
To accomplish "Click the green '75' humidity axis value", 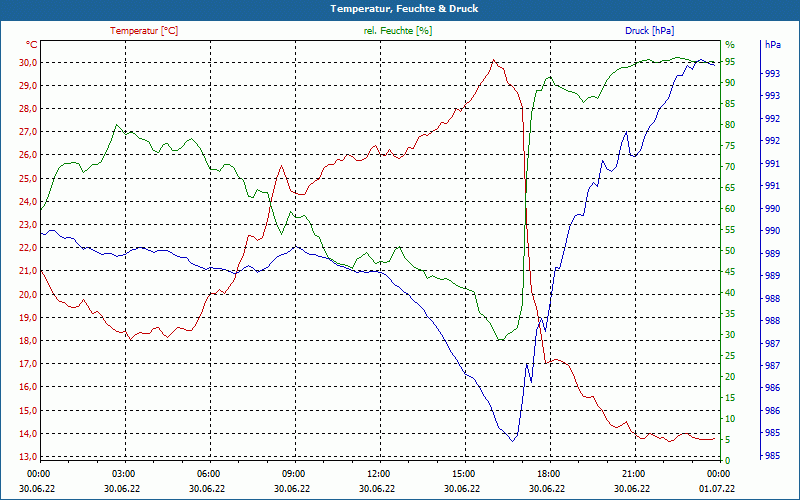I will coord(730,146).
